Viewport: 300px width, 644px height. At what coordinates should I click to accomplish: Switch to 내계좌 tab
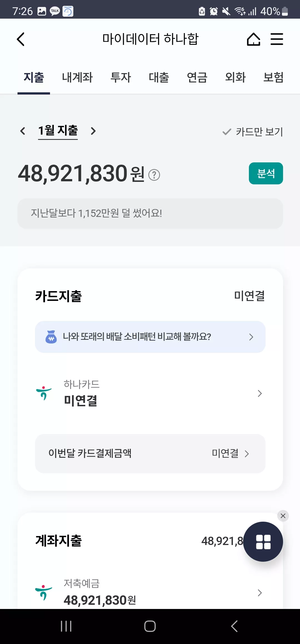[x=77, y=77]
